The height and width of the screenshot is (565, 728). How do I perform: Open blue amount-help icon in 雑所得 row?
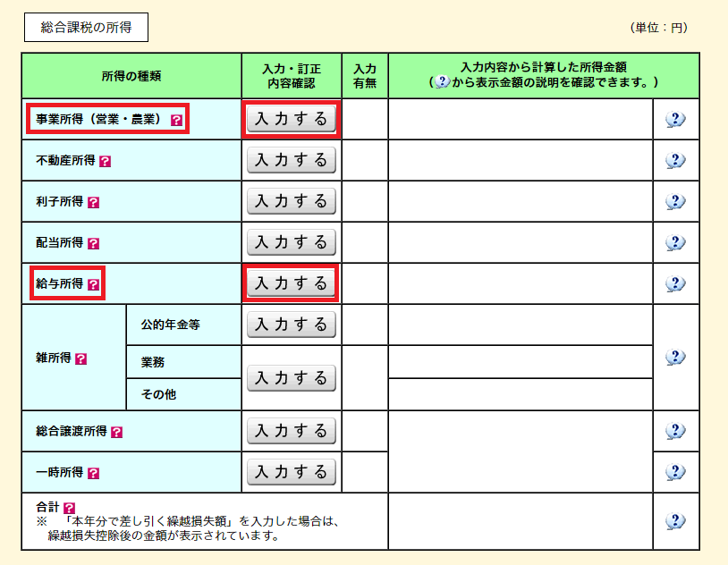pos(675,357)
